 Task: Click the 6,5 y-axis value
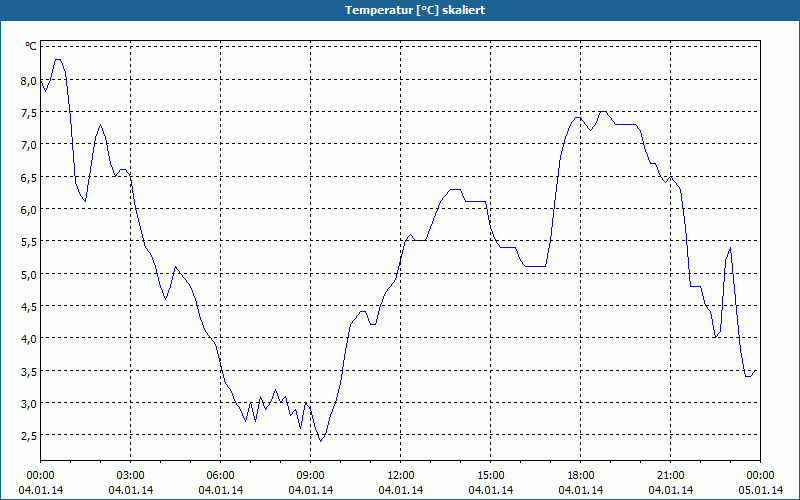[29, 178]
